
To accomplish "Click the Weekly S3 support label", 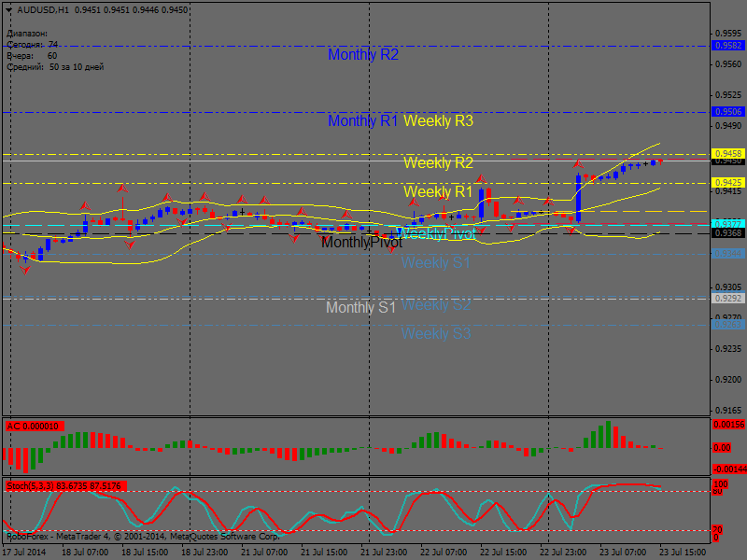I will click(x=436, y=334).
